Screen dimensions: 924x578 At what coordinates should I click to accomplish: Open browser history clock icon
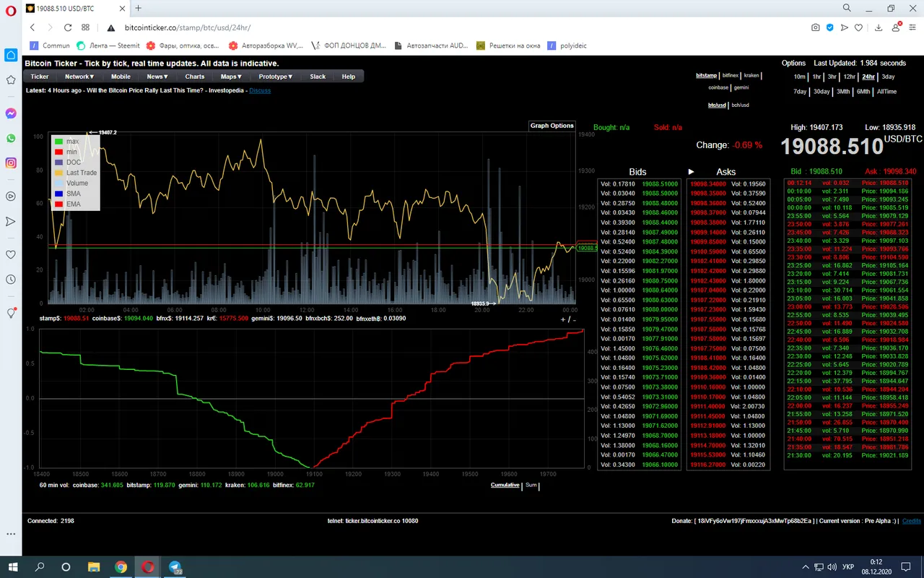pyautogui.click(x=11, y=280)
